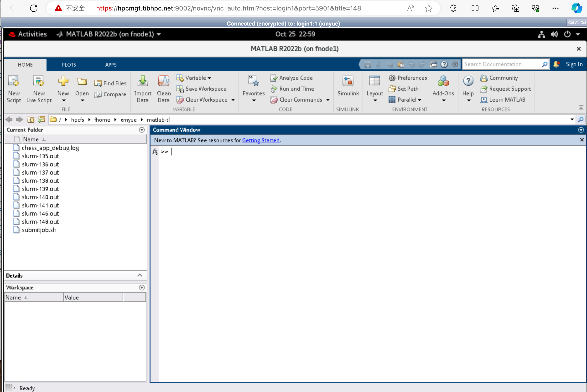Image resolution: width=587 pixels, height=392 pixels.
Task: Expand the Details panel
Action: tap(140, 276)
